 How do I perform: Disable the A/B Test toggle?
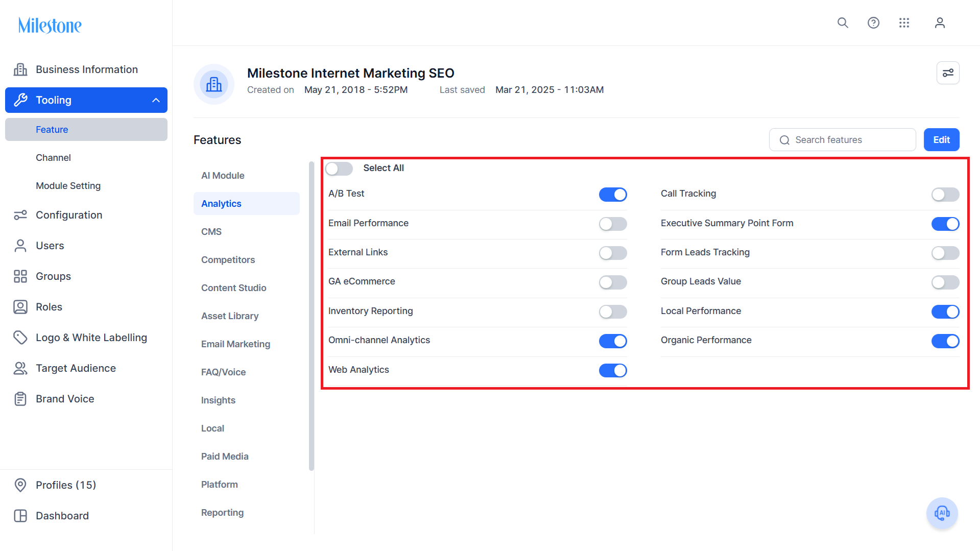pos(613,195)
